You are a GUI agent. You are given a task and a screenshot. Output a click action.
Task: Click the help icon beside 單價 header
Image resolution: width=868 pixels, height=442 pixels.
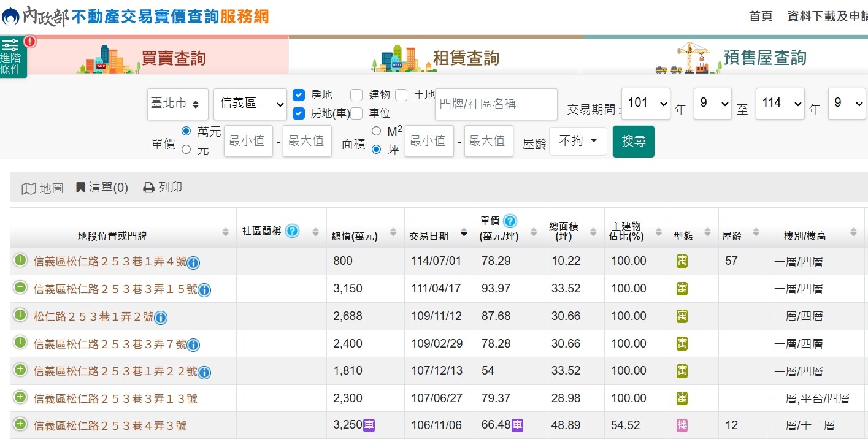point(510,221)
